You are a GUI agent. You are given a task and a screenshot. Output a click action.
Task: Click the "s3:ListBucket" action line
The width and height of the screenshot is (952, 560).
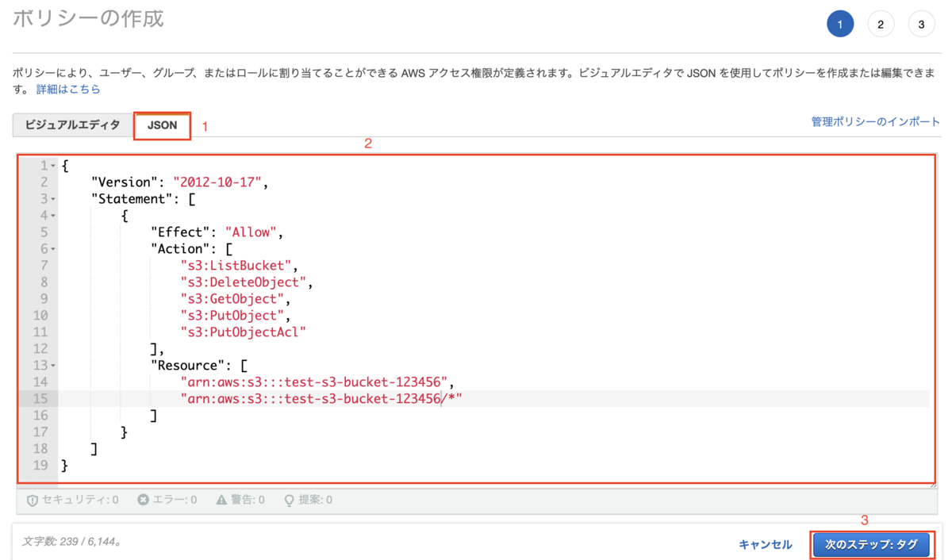(237, 266)
